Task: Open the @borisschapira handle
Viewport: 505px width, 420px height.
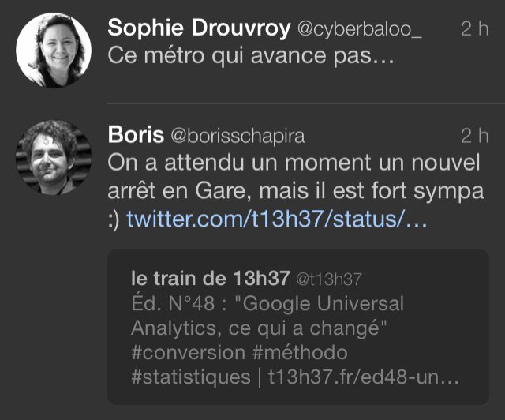Action: click(x=238, y=136)
